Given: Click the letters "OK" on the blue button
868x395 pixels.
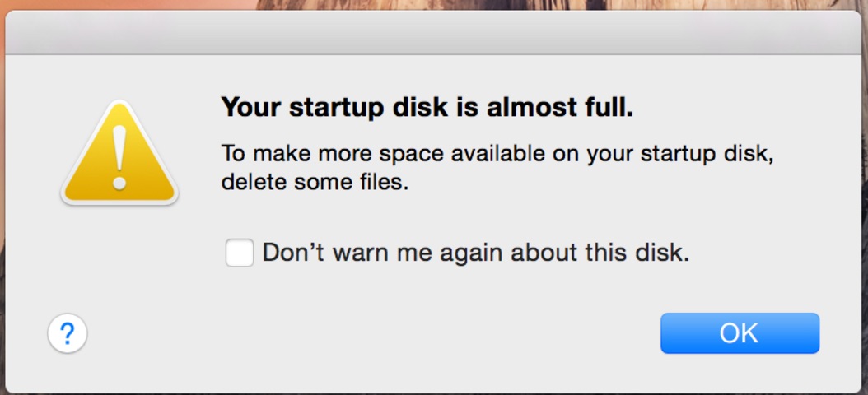Looking at the screenshot, I should [x=739, y=333].
